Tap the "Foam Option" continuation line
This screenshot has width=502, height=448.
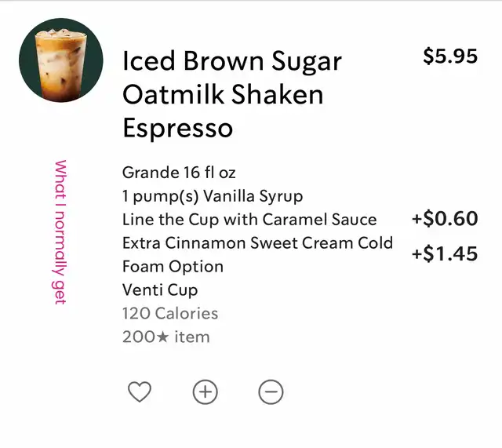(x=173, y=267)
